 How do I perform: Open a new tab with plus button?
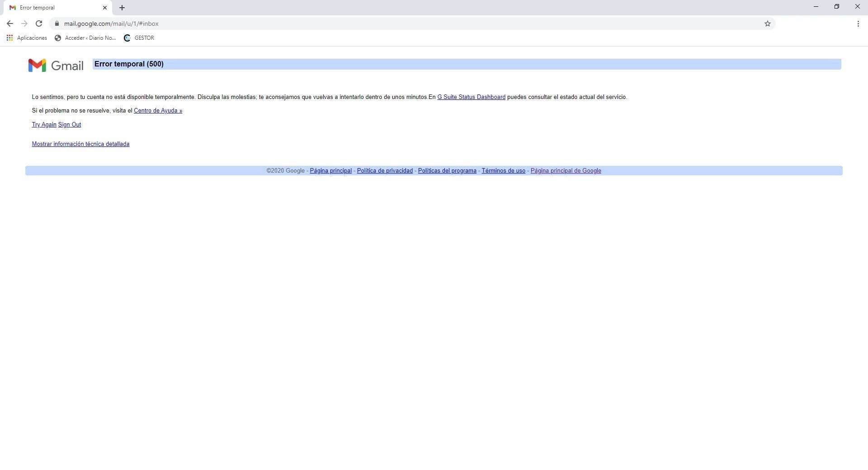coord(122,8)
